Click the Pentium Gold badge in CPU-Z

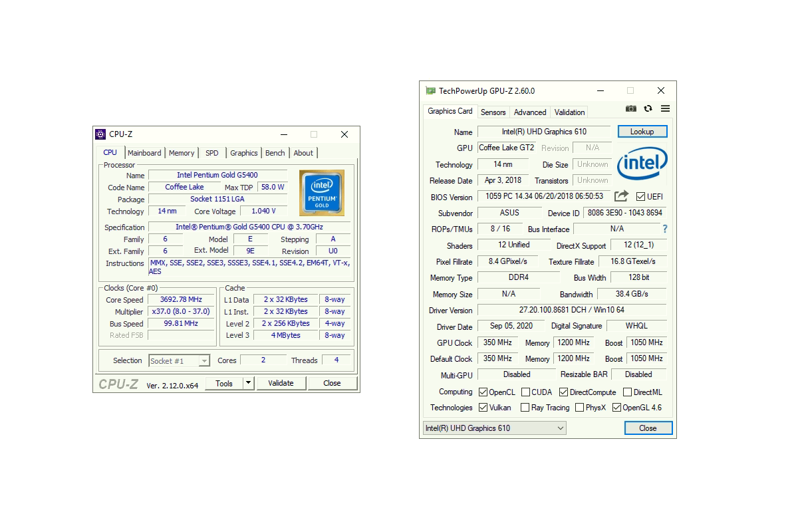point(321,193)
